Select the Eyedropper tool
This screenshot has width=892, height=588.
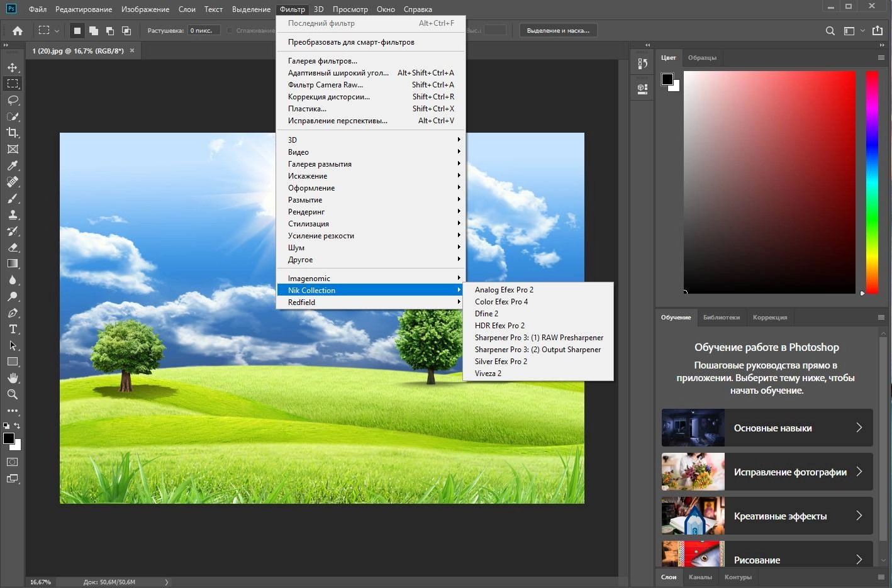click(13, 165)
